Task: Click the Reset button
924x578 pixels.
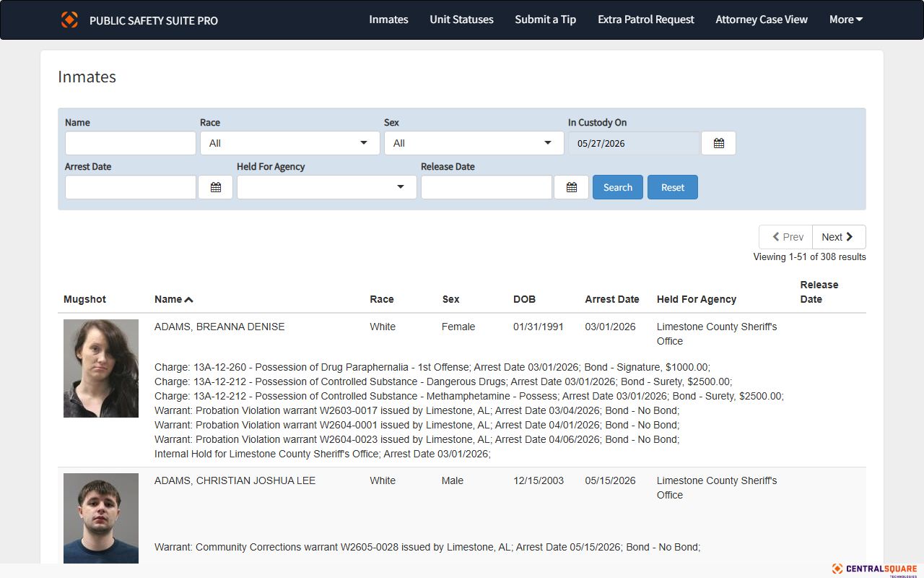Action: [673, 187]
